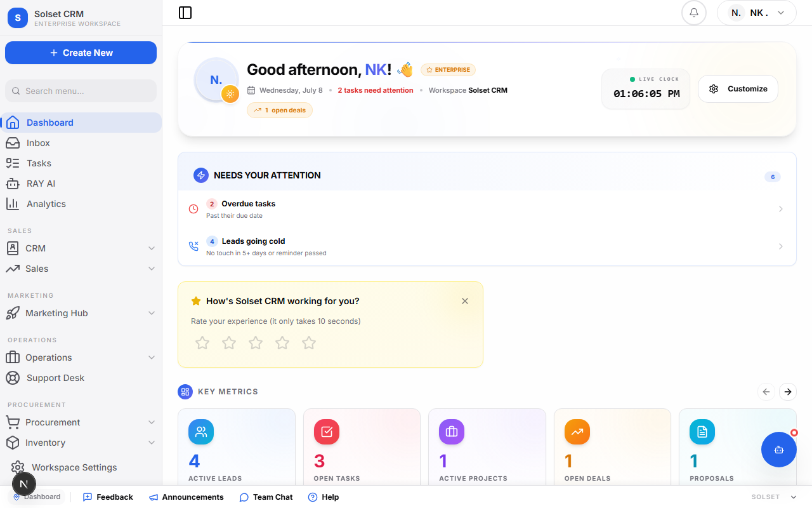This screenshot has width=812, height=508.
Task: Click the Active Projects briefcase icon
Action: (x=452, y=432)
